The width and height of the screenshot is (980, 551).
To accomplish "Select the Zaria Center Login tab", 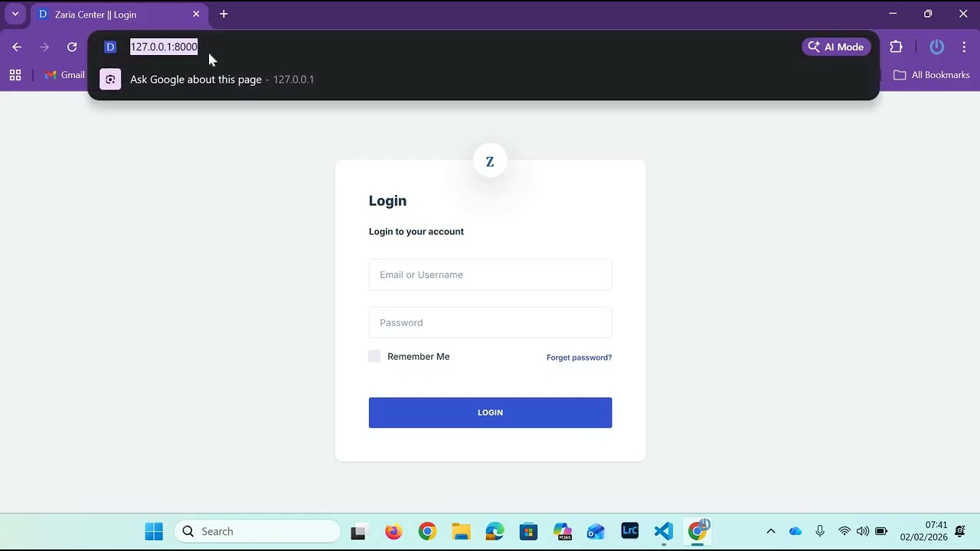I will click(119, 14).
